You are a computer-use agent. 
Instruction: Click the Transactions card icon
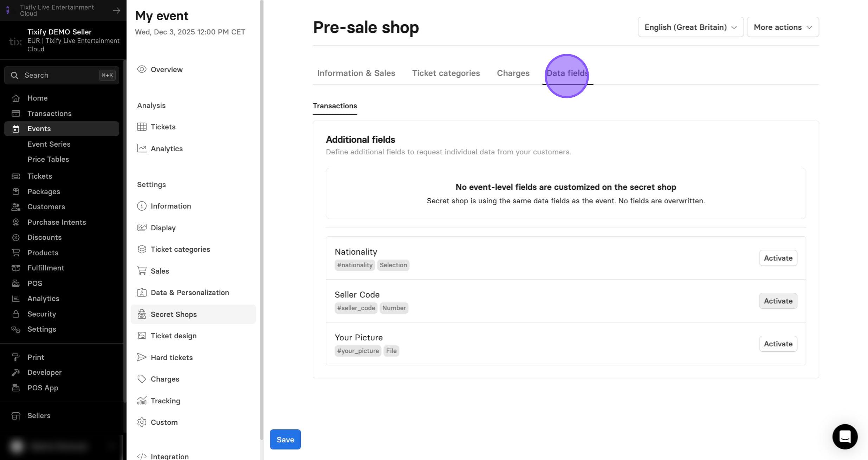pyautogui.click(x=16, y=114)
